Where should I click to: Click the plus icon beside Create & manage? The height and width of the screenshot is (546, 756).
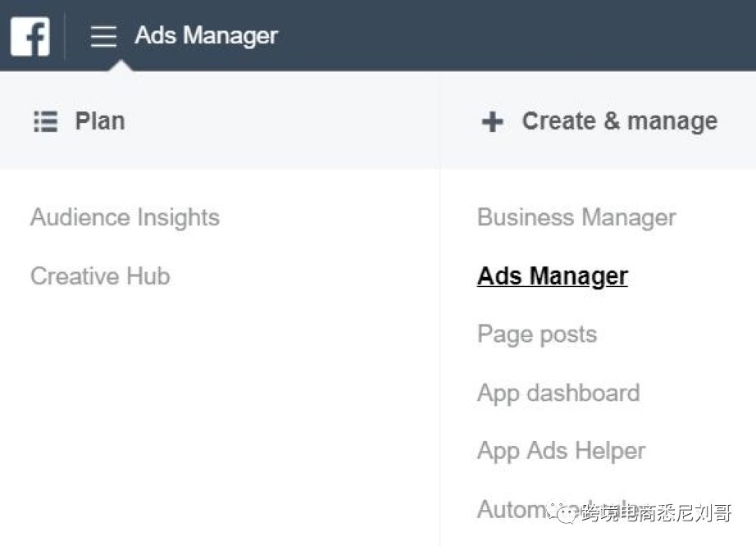click(492, 122)
